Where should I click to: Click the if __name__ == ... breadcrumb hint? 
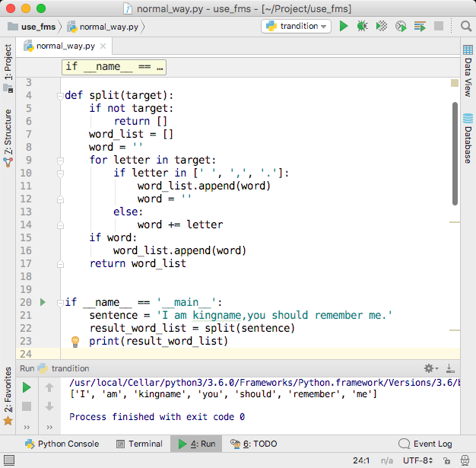[114, 67]
